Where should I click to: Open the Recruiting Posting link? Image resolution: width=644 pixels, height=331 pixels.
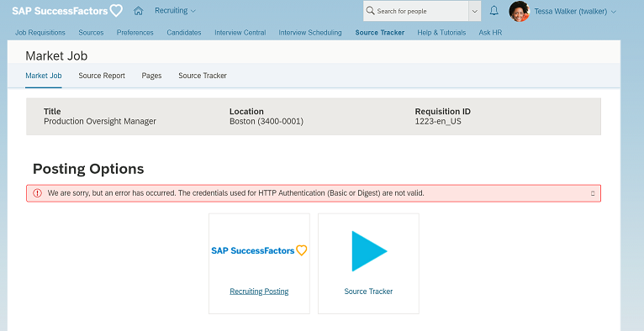259,292
